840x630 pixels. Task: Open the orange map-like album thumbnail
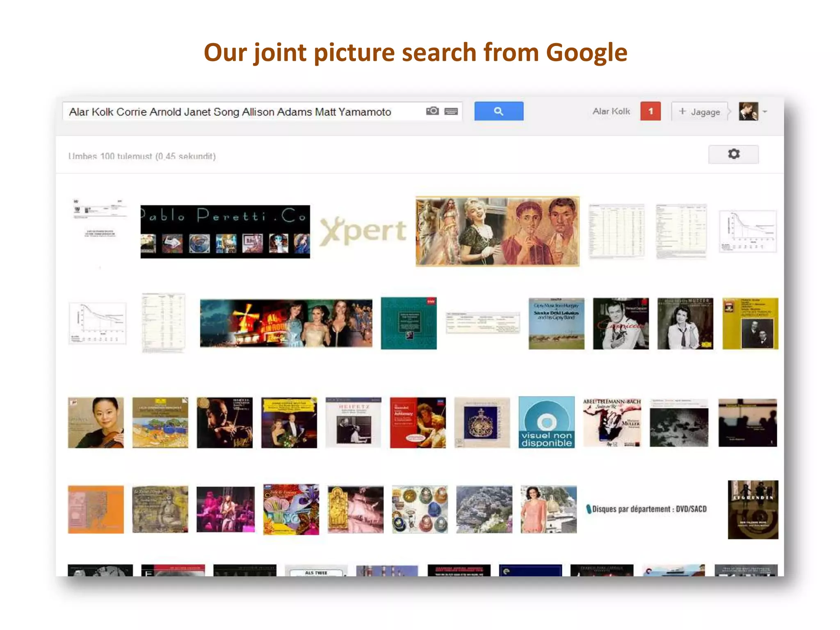96,509
